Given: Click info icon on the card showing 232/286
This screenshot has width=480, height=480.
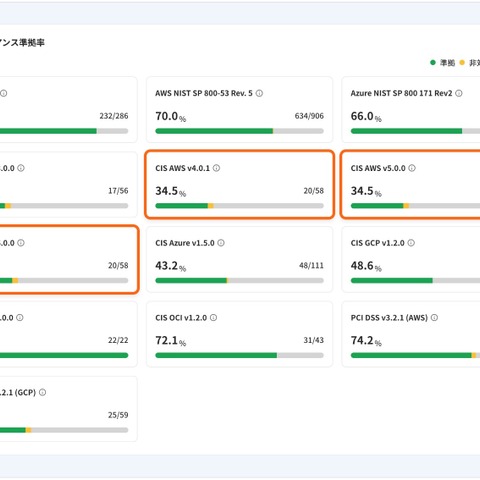Looking at the screenshot, I should [4, 93].
